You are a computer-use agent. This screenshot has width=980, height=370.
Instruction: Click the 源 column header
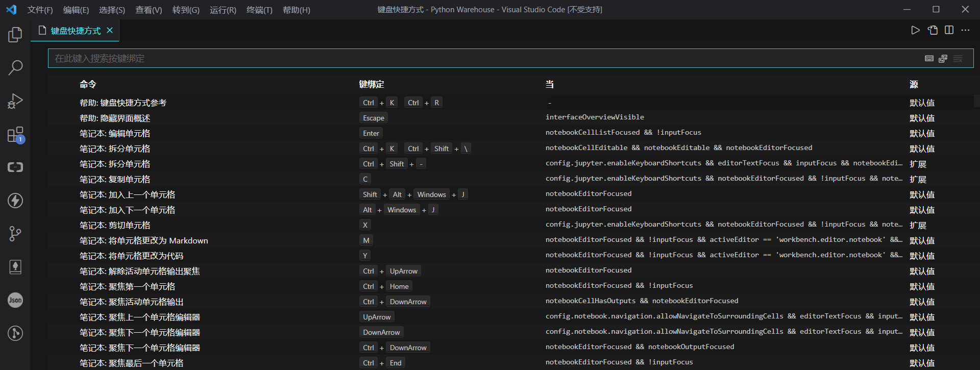[914, 84]
